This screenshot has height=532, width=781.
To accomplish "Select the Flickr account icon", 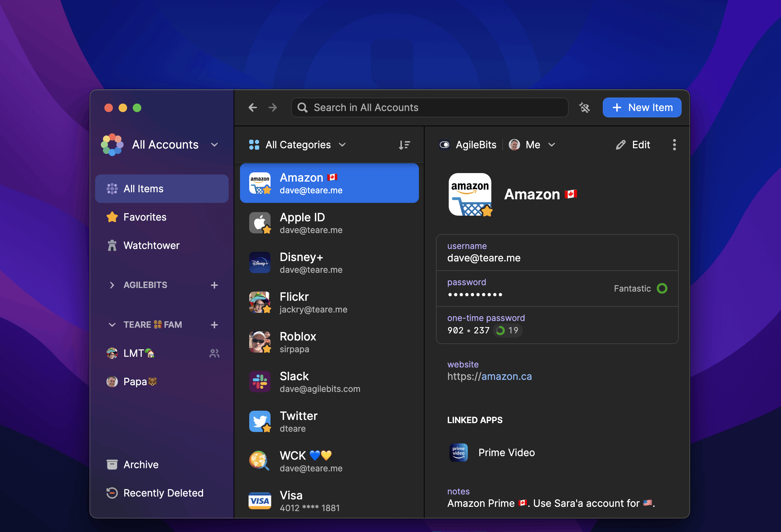I will (260, 302).
